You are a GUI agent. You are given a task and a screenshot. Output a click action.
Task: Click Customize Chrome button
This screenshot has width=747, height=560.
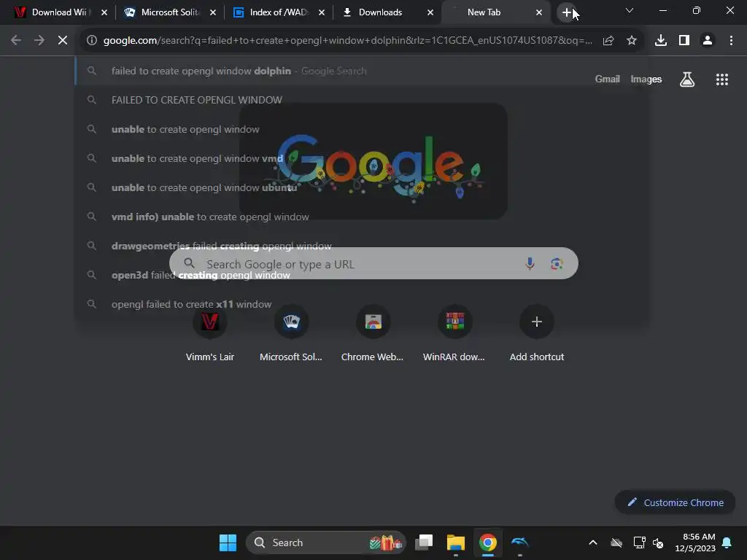[675, 502]
